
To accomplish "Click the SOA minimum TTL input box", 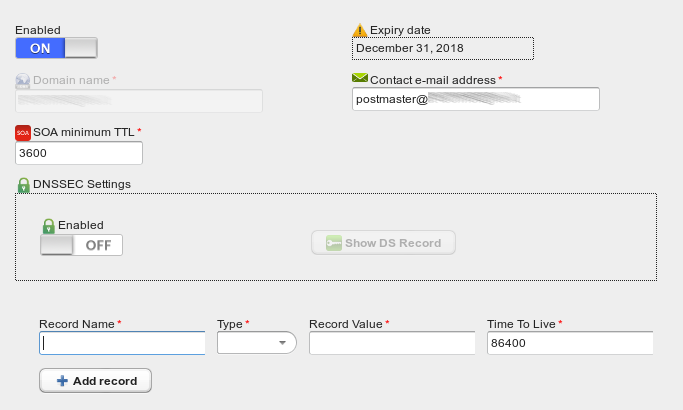I will 79,153.
